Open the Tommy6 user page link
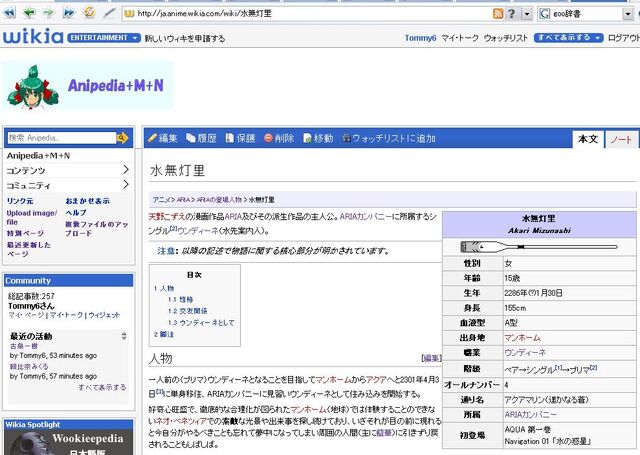640x455 pixels. (x=420, y=38)
